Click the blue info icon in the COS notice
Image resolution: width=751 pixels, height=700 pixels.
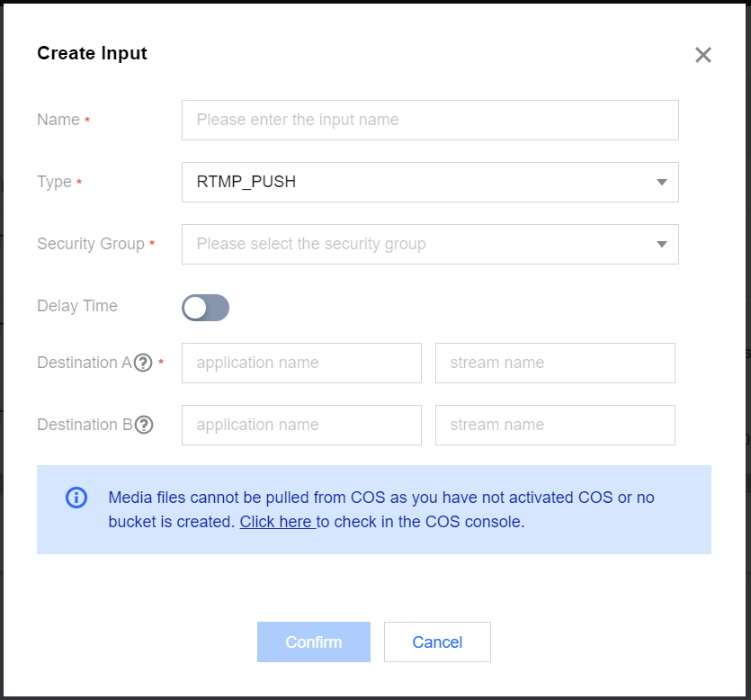(76, 497)
